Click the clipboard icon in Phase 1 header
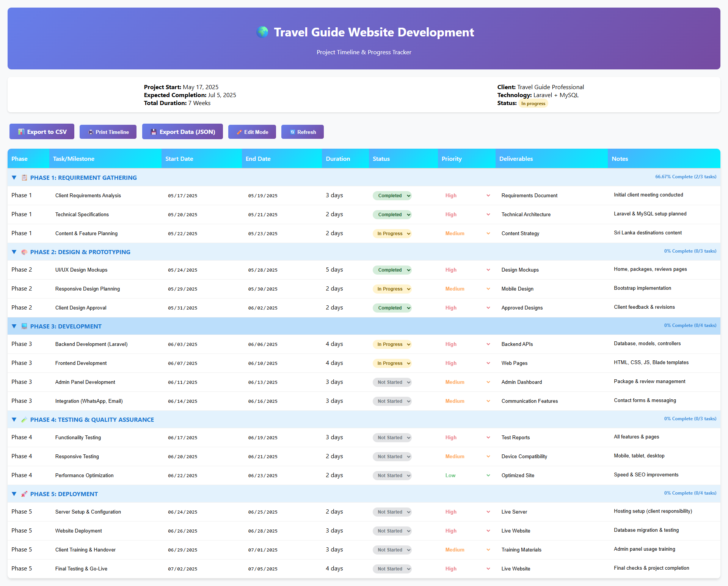 pos(24,178)
